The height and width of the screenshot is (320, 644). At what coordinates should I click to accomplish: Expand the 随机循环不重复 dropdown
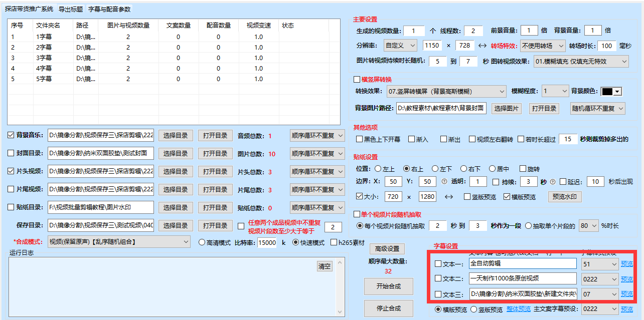pos(598,108)
